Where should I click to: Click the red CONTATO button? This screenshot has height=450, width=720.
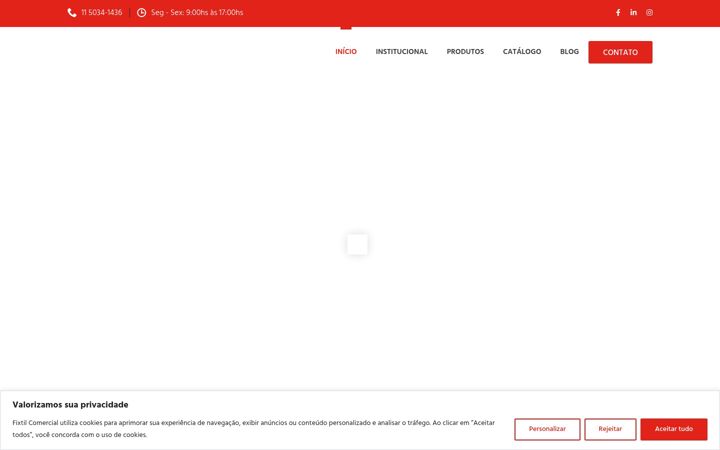[620, 52]
